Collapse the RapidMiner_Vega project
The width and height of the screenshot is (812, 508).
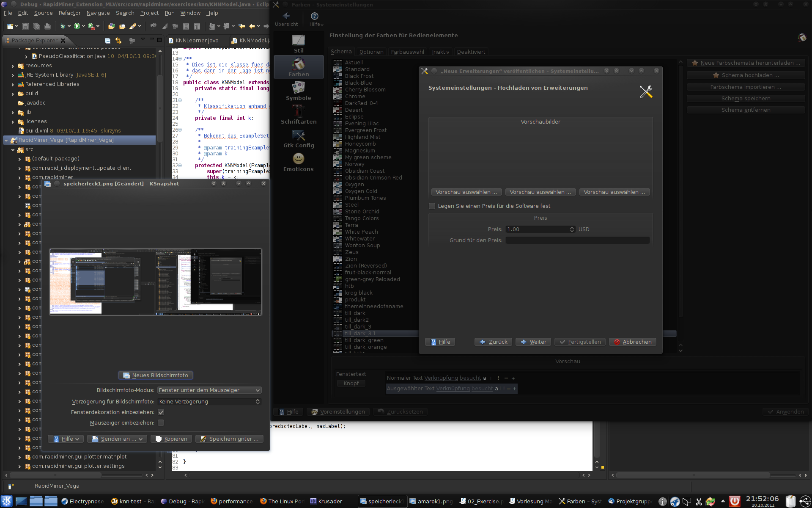6,140
